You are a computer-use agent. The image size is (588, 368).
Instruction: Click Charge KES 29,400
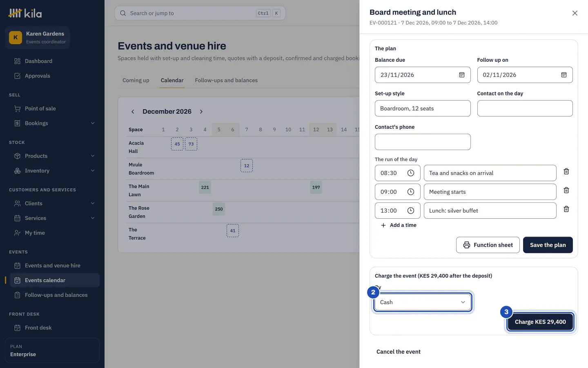[x=540, y=322]
